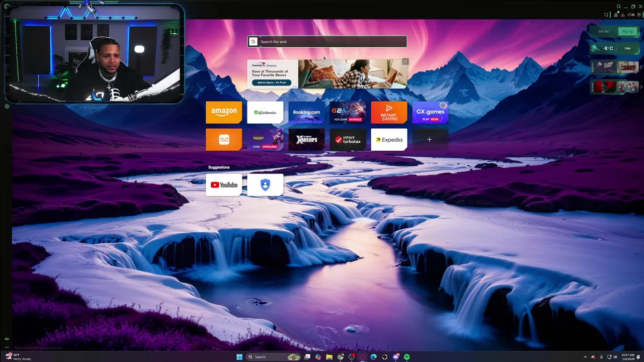Open Task View on taskbar
This screenshot has height=362, width=644.
tap(307, 357)
